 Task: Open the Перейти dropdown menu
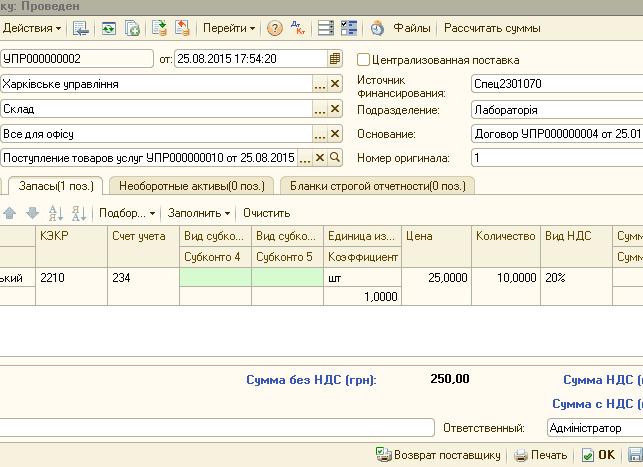coord(229,28)
